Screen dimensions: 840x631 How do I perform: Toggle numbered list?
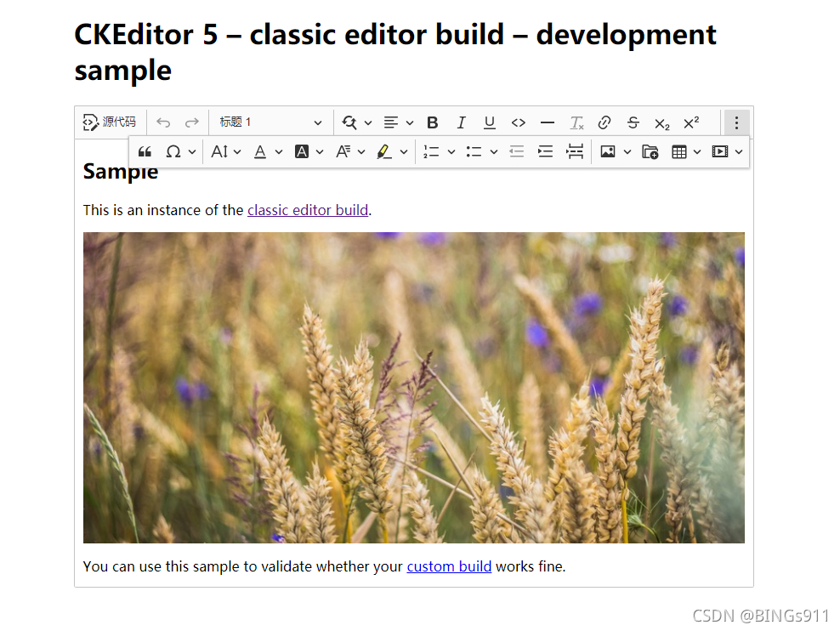point(431,151)
